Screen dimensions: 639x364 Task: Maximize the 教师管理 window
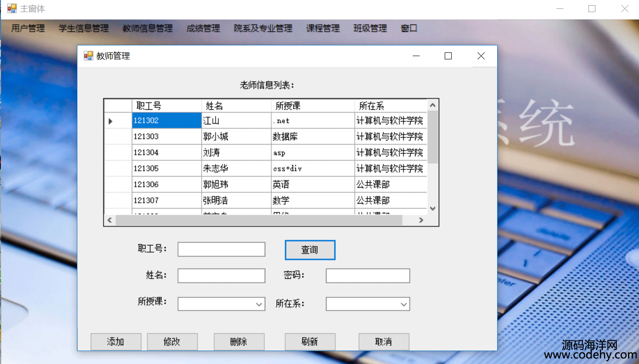[448, 56]
